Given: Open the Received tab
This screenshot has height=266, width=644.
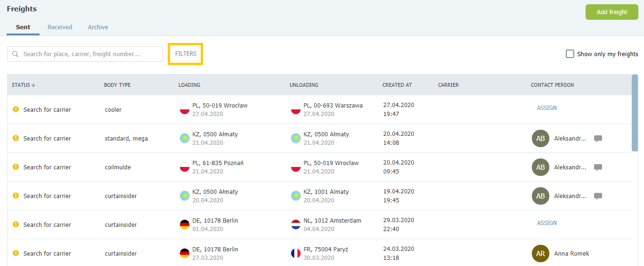Looking at the screenshot, I should point(60,27).
